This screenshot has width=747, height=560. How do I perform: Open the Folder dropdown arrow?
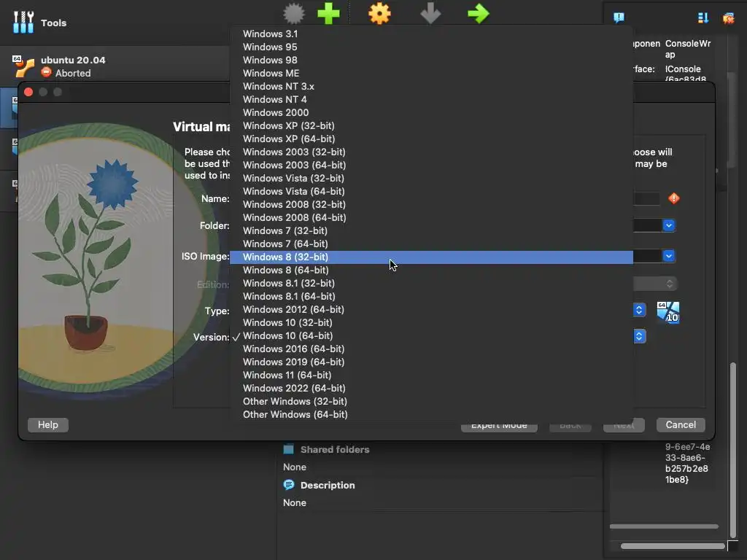[669, 225]
